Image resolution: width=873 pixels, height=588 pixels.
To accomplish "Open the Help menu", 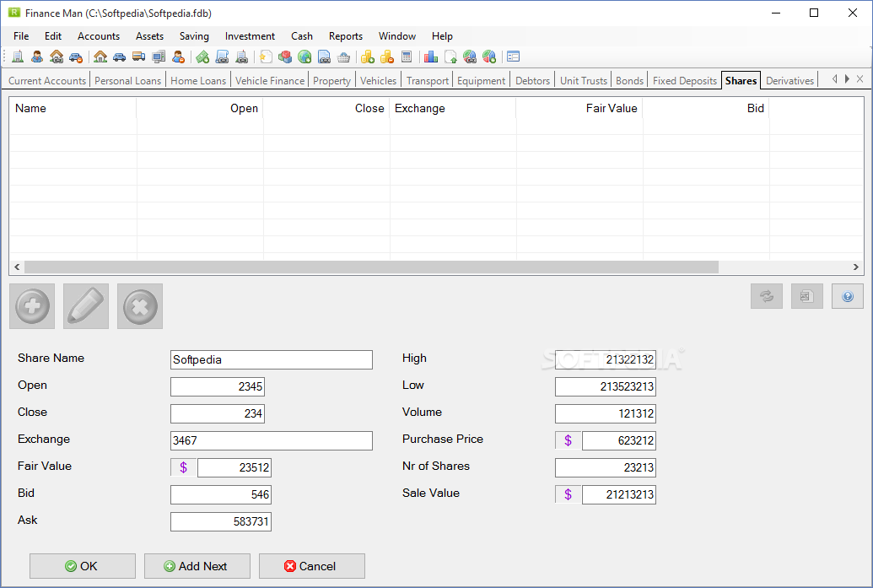I will [x=442, y=36].
